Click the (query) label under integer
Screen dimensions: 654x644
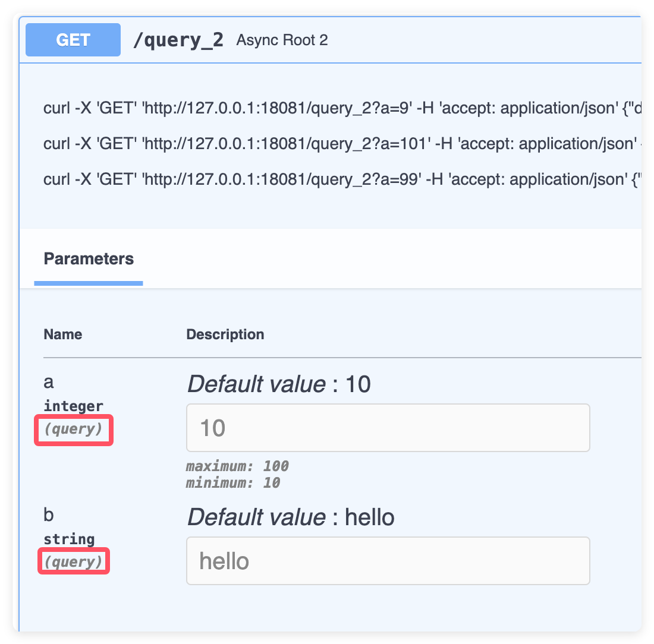pyautogui.click(x=74, y=429)
